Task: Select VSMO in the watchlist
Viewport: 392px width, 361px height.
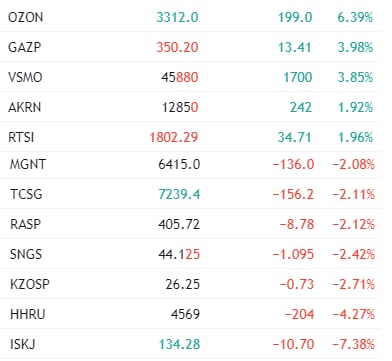Action: pos(25,77)
